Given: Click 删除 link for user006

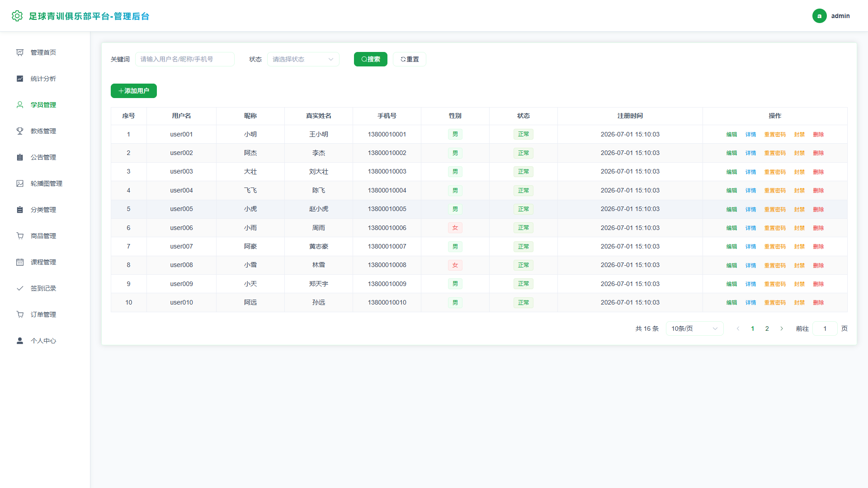Looking at the screenshot, I should (818, 228).
